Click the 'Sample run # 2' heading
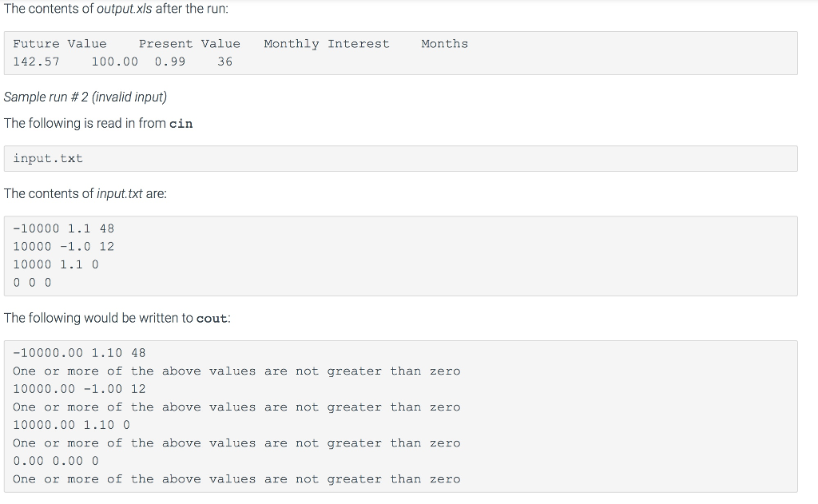 (85, 97)
